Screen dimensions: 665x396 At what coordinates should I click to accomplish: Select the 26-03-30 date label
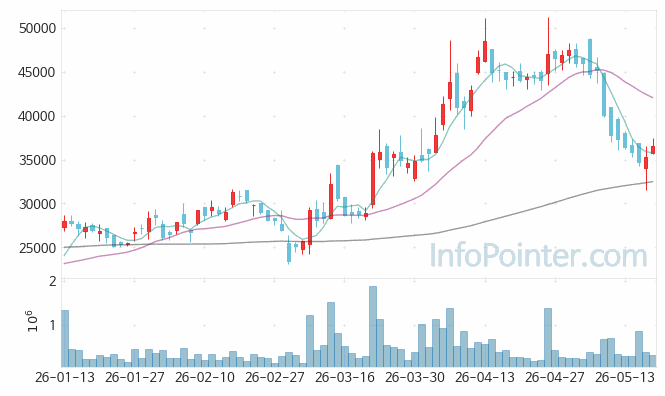[x=415, y=377]
